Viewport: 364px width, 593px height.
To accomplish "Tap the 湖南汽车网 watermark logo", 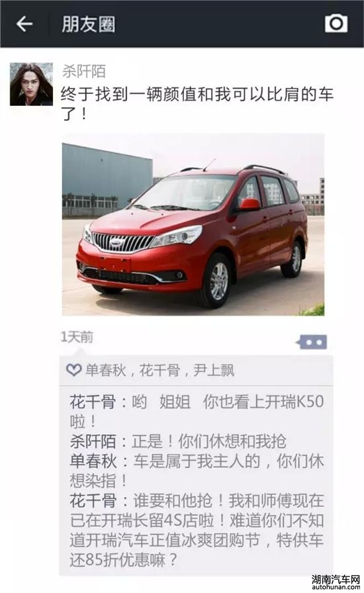I will click(336, 582).
